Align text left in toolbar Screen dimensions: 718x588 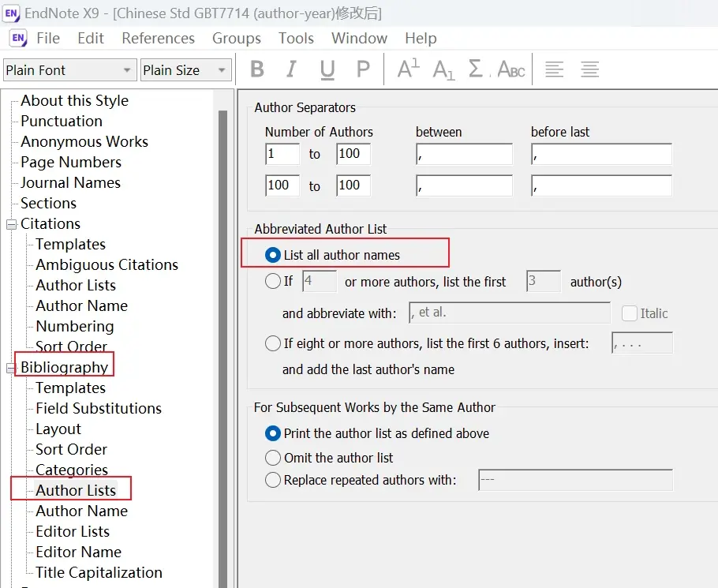point(554,69)
